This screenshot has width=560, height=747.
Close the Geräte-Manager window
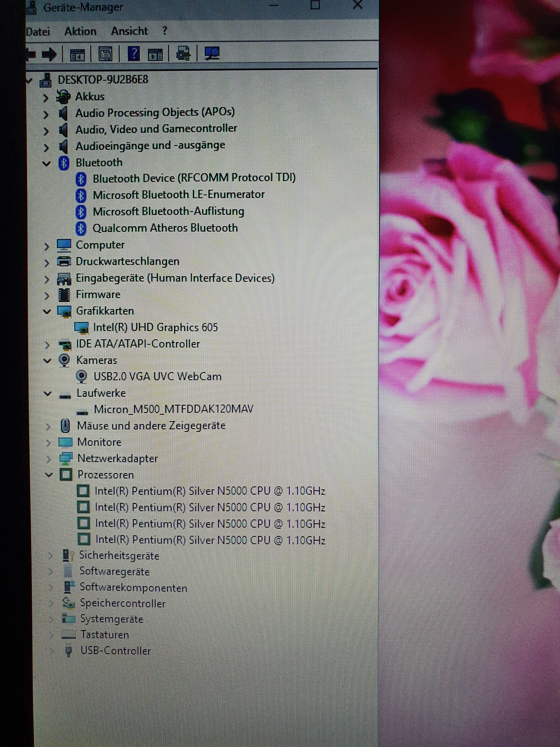point(358,4)
